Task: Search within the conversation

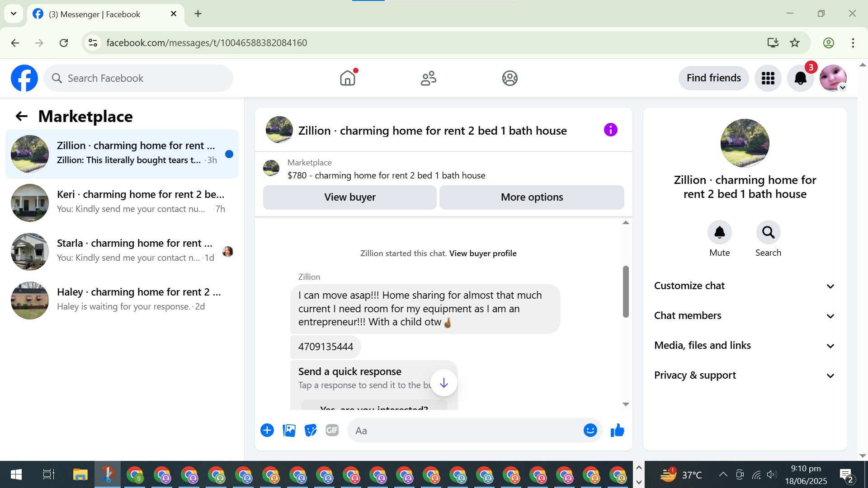Action: point(768,232)
